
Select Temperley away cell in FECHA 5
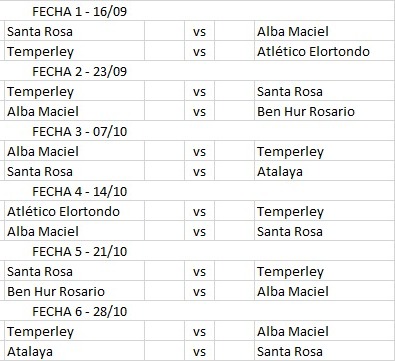point(324,271)
